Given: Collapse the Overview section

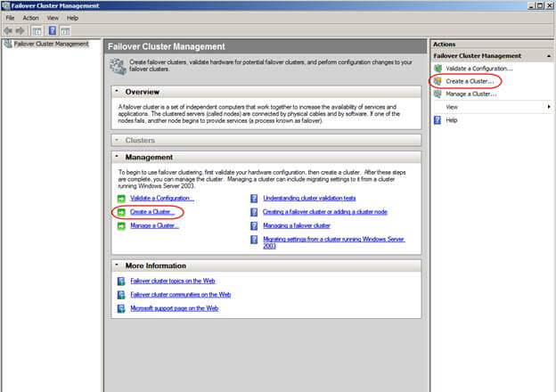Looking at the screenshot, I should coord(117,92).
